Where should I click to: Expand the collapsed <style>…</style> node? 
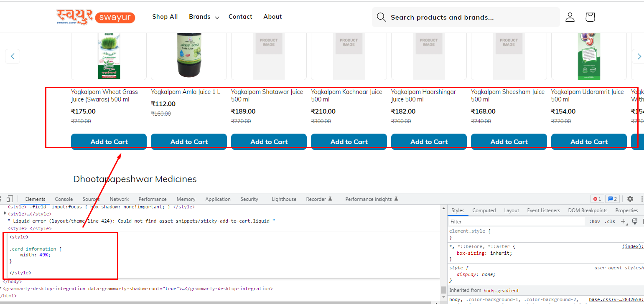(5, 214)
